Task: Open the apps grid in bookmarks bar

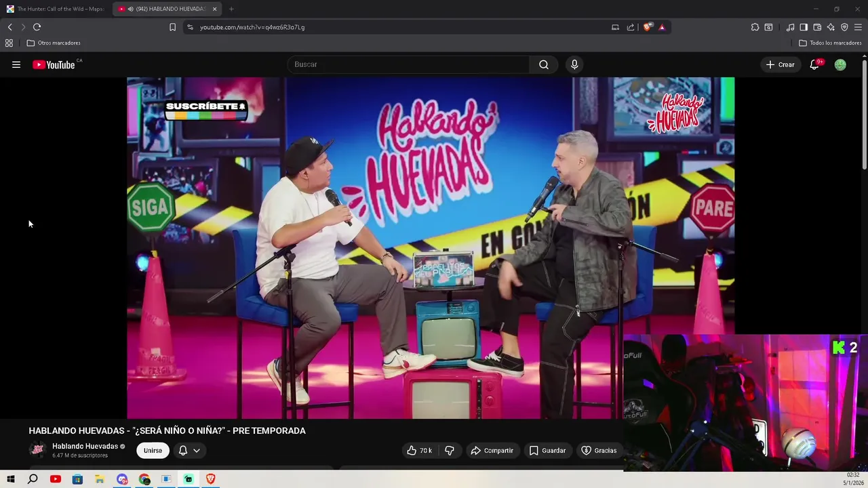Action: (x=9, y=43)
